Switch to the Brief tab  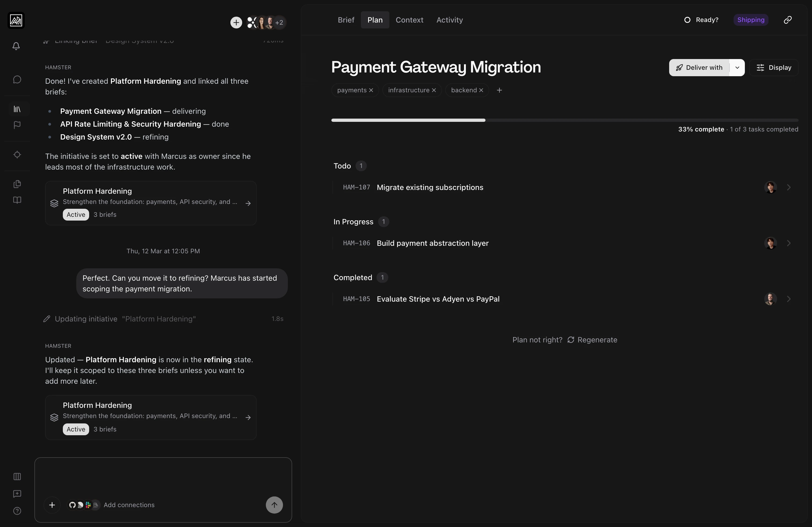(x=346, y=20)
